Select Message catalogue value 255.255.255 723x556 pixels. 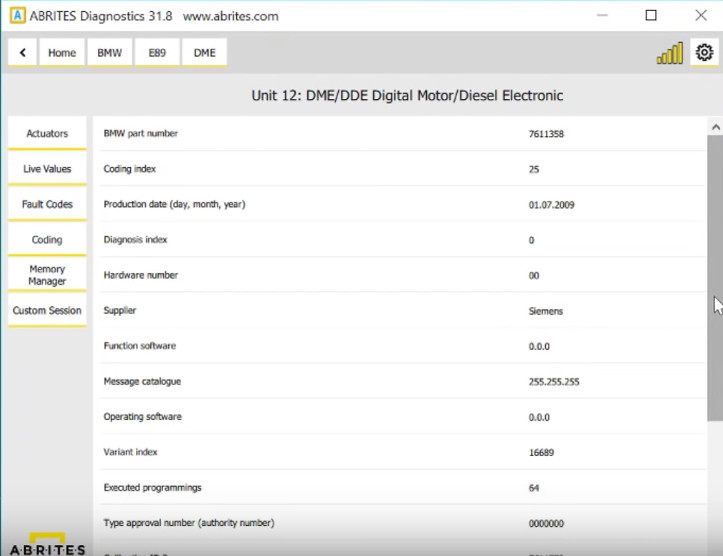[554, 382]
